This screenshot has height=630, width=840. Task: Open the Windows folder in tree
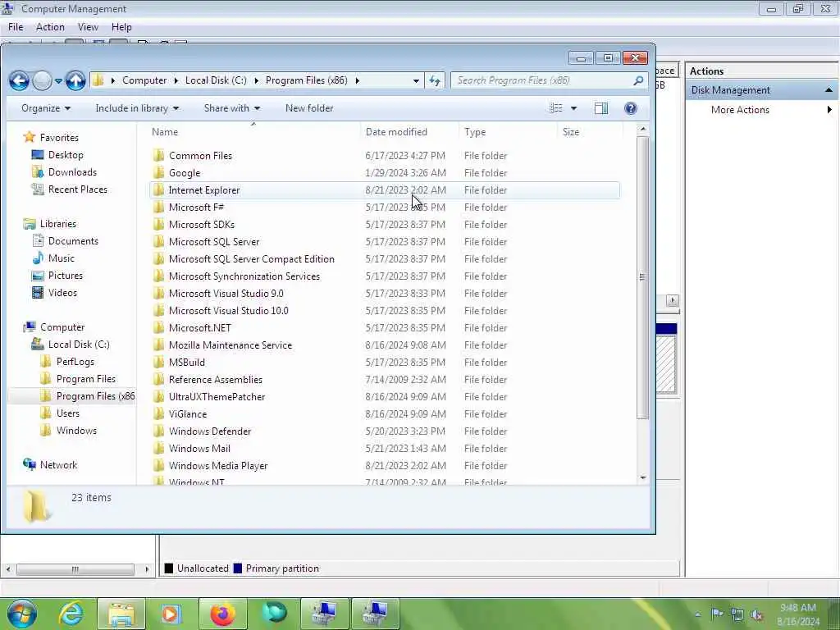click(76, 431)
